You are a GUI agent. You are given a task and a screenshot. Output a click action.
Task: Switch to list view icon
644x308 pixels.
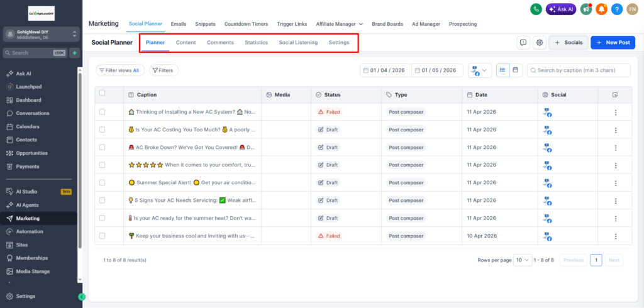pos(502,70)
